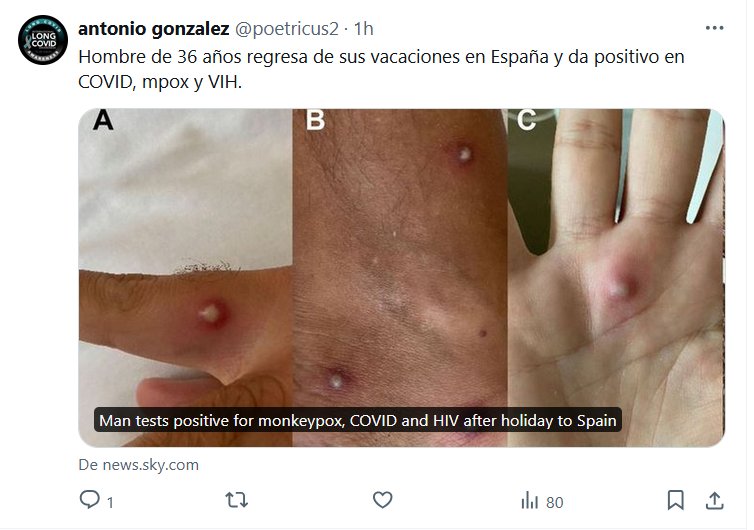The width and height of the screenshot is (754, 530).
Task: Open panel A finger lesion image
Action: point(186,278)
